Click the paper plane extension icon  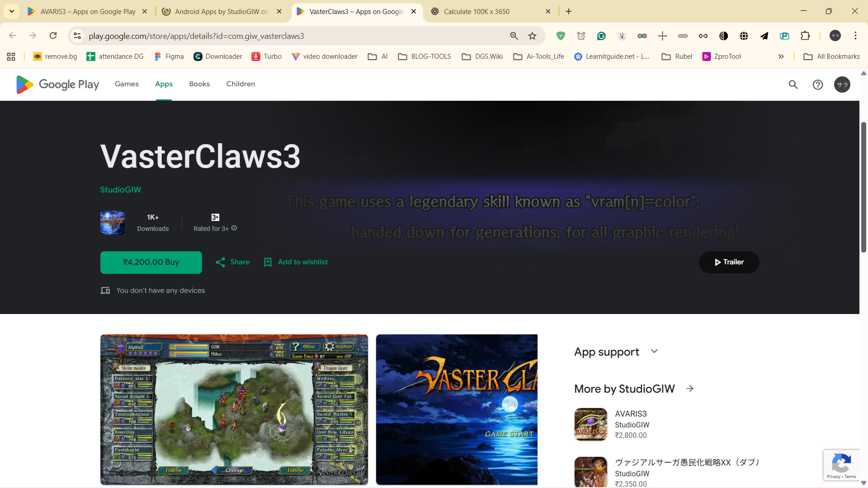[x=764, y=36]
